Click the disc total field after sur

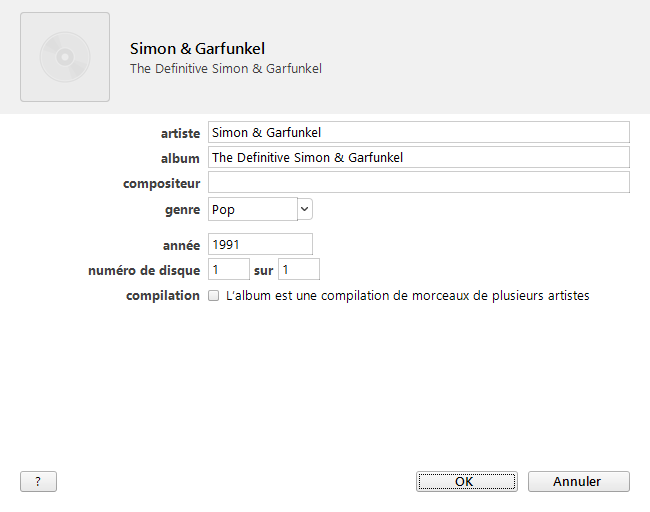tap(299, 269)
